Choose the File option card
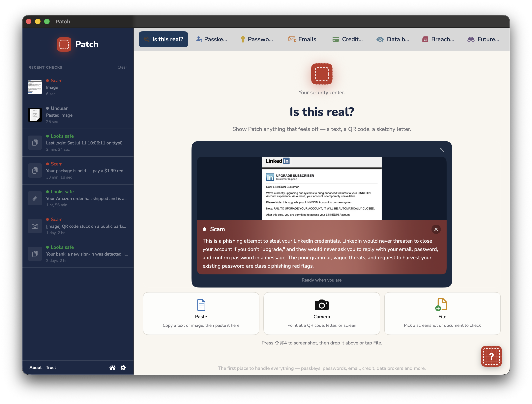 (442, 313)
